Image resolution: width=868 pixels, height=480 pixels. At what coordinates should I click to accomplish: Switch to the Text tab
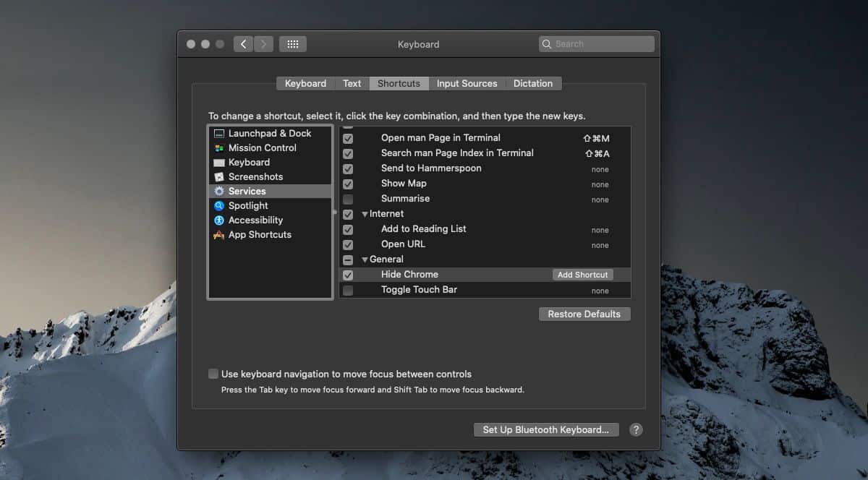[x=352, y=84]
